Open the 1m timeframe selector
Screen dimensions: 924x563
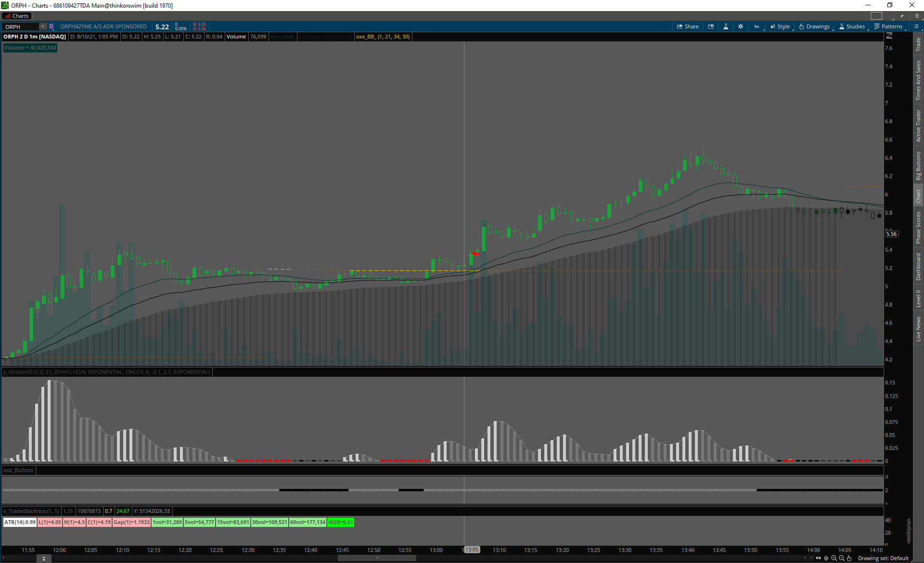[x=757, y=26]
